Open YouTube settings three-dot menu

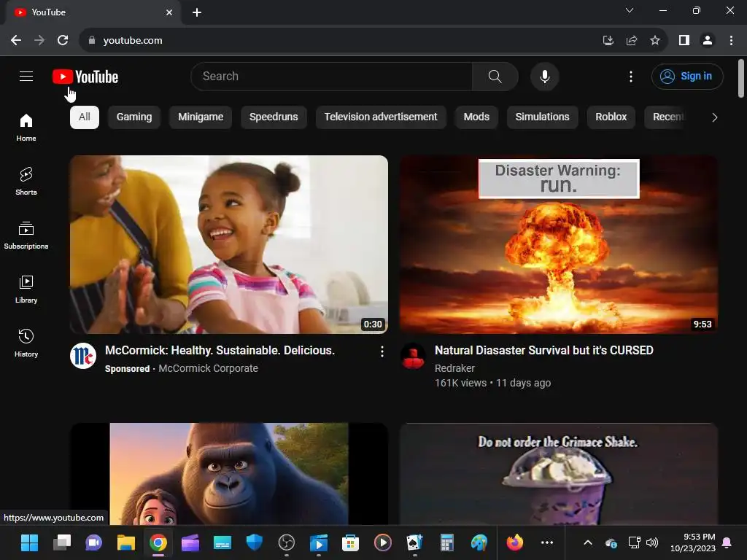tap(631, 76)
